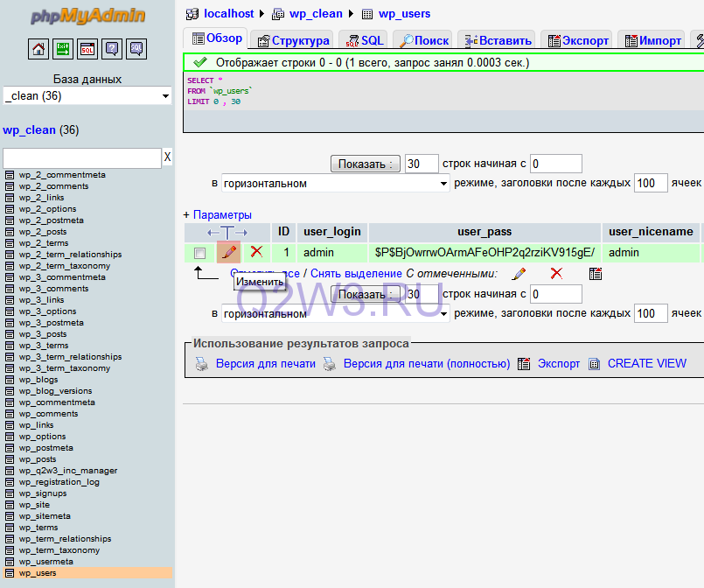Click the upper 'Показать' button

366,164
